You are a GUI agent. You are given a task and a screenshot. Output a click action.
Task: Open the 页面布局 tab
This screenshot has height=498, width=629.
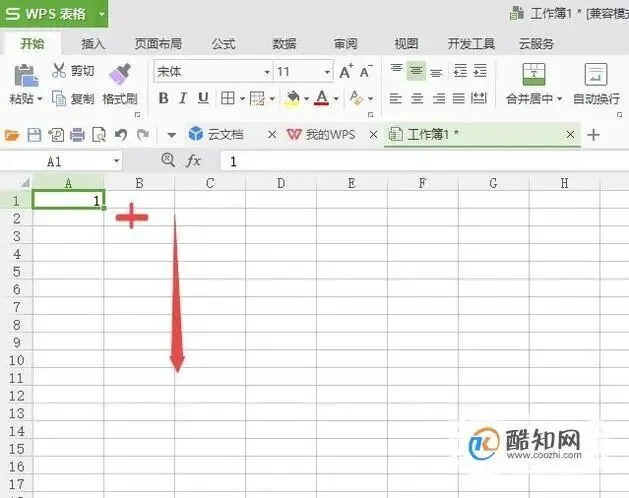pyautogui.click(x=158, y=43)
